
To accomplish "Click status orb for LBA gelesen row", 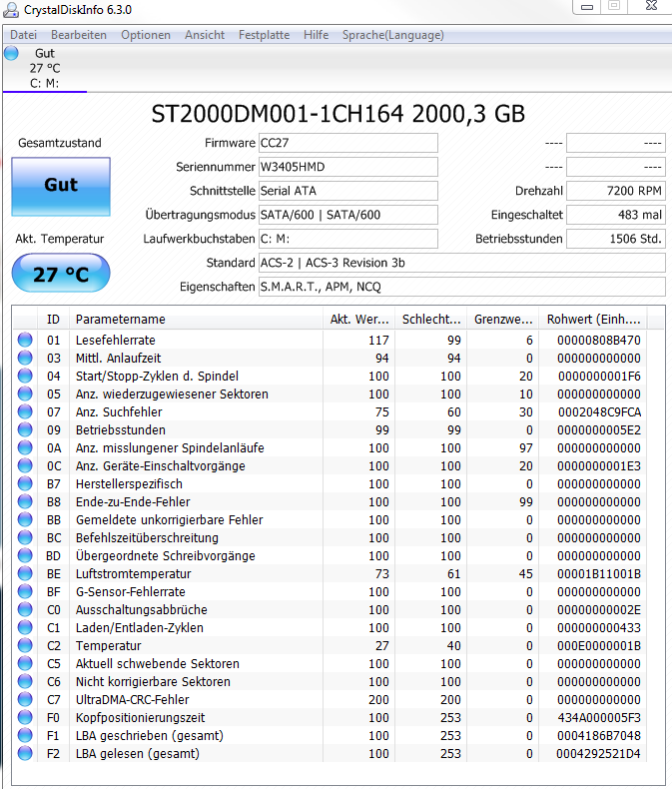I will coord(25,753).
